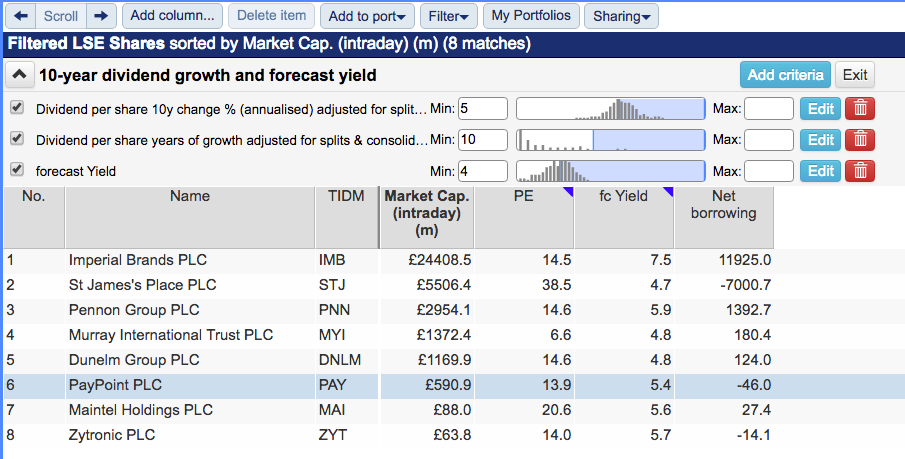Sort by the fc Yield column header
The width and height of the screenshot is (905, 459).
pos(624,217)
